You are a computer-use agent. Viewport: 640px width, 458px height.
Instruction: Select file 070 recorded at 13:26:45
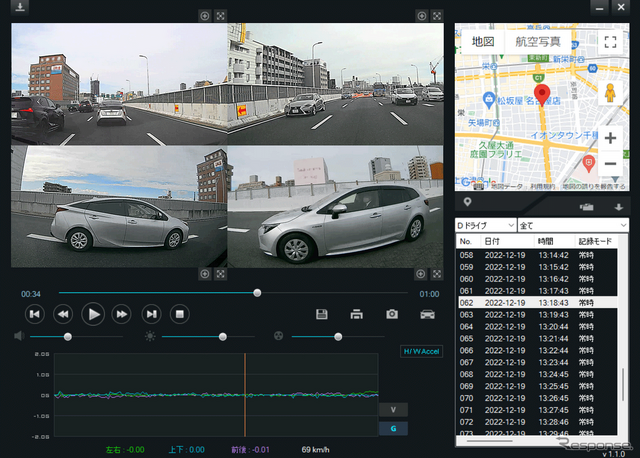tap(536, 398)
